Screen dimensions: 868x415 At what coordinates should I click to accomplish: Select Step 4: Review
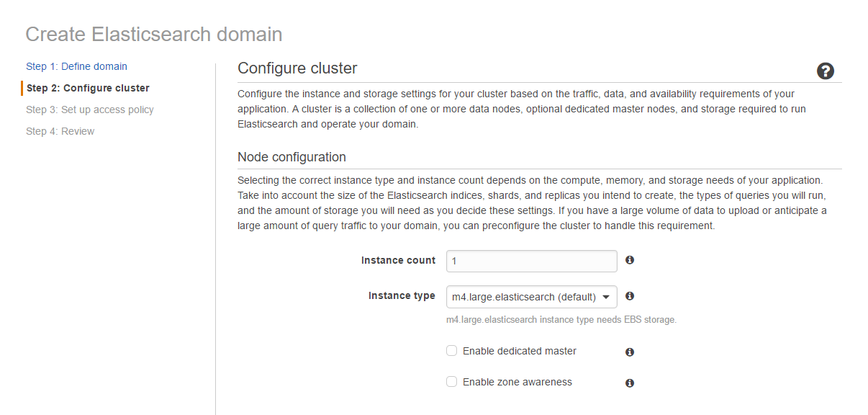pyautogui.click(x=60, y=131)
